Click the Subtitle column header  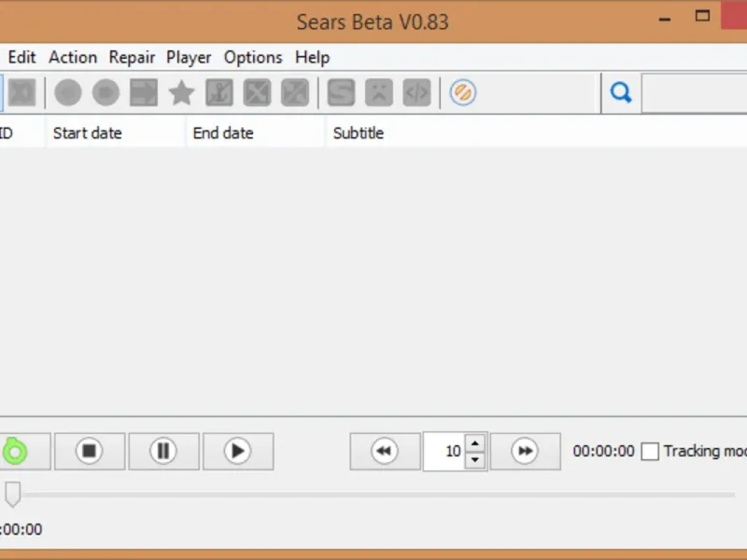coord(536,133)
